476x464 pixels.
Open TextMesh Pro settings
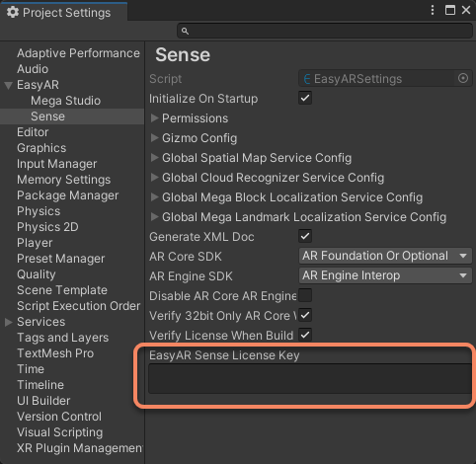tap(55, 353)
